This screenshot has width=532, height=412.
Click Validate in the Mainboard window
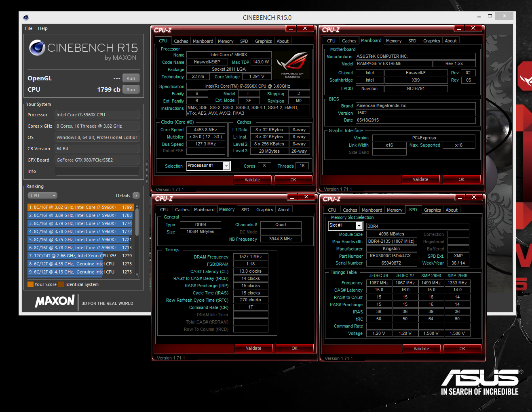click(x=420, y=179)
